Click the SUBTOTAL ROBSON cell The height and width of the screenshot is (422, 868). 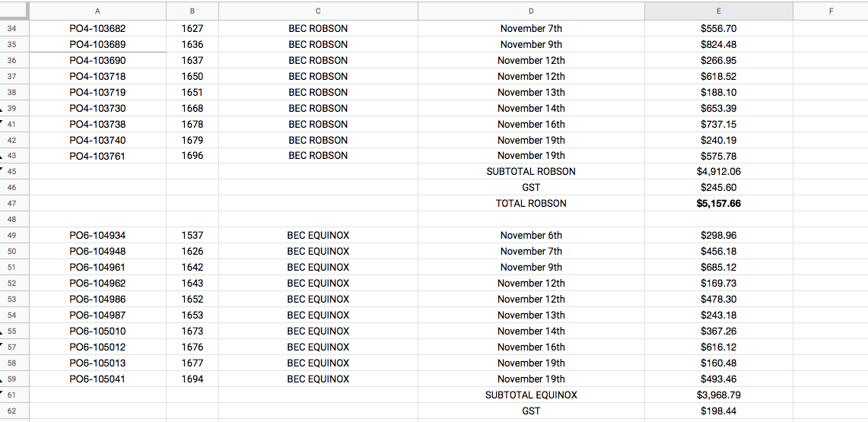coord(531,172)
